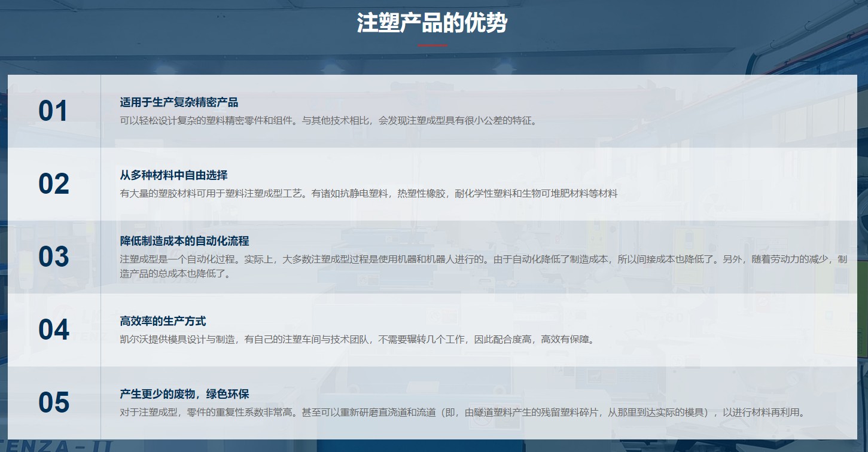Select the number 05 label
868x452 pixels.
(x=54, y=403)
